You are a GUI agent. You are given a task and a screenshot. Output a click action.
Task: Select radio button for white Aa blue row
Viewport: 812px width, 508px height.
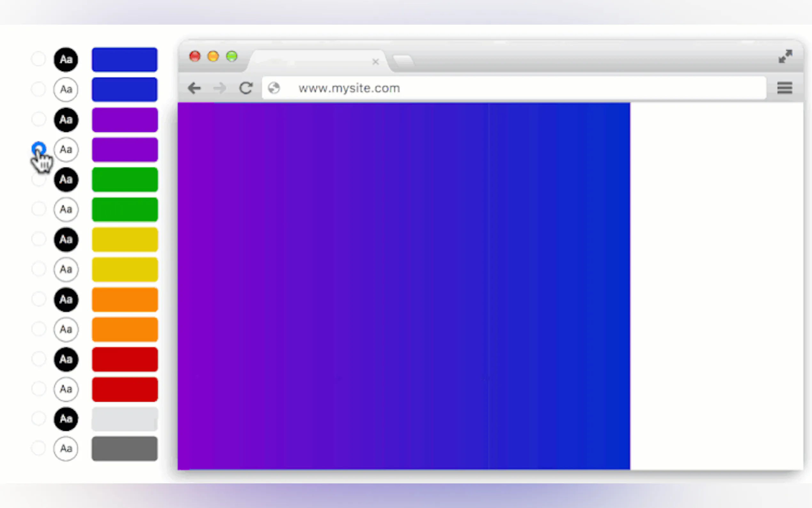pos(38,89)
